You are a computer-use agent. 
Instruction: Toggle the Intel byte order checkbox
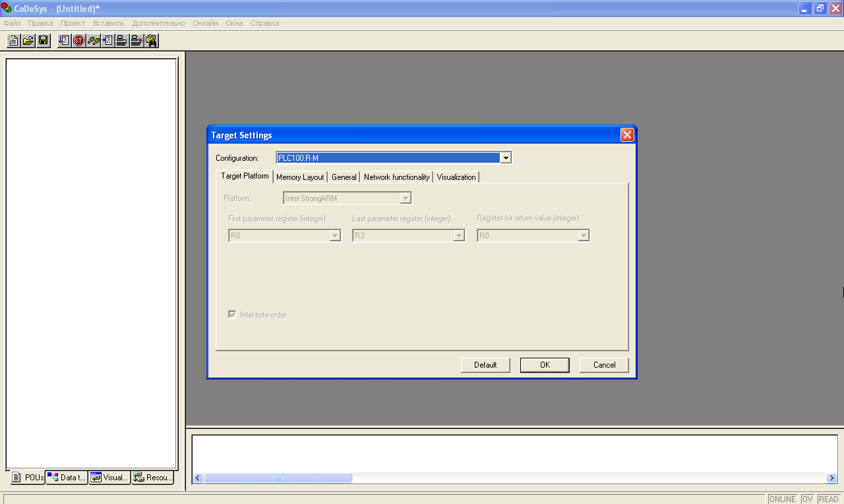232,315
